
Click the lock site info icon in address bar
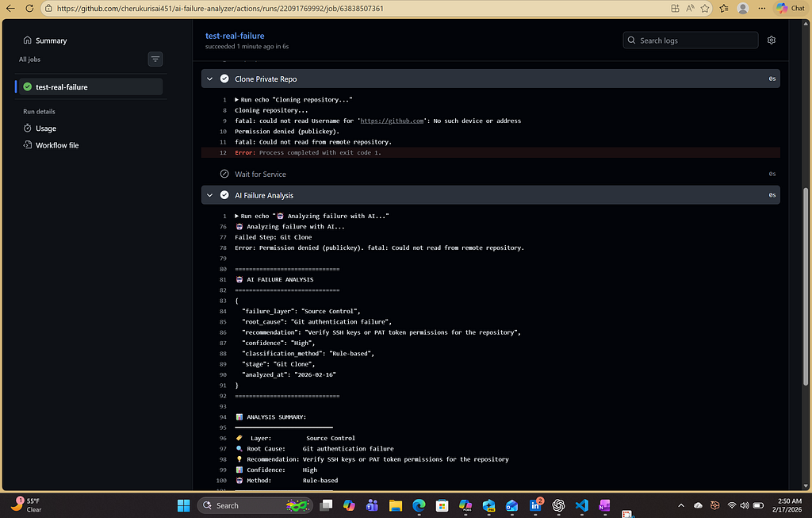pos(48,8)
